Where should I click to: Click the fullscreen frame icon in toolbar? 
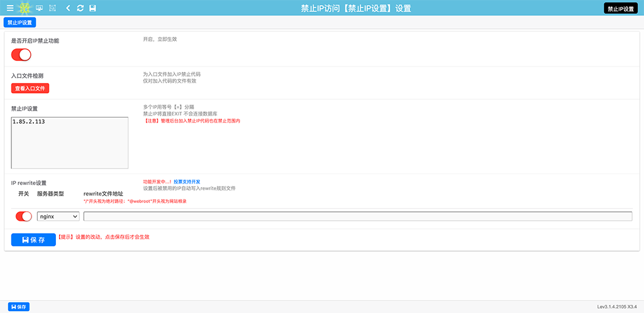(x=52, y=8)
